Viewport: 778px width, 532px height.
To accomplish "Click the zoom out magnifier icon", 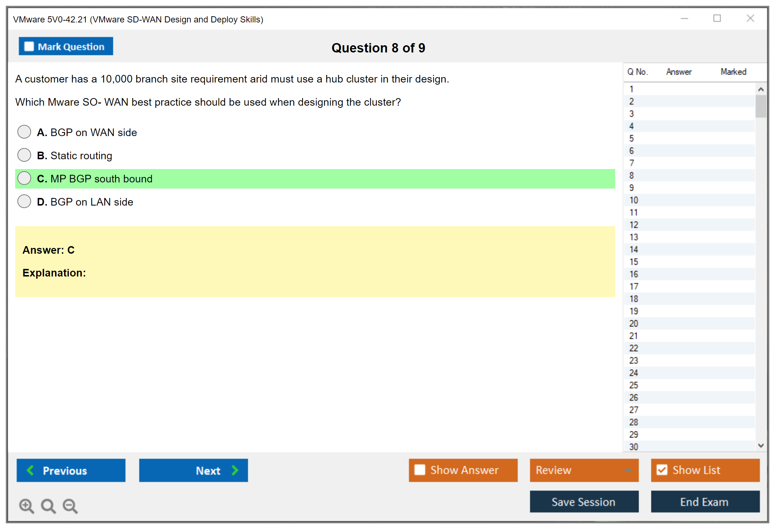I will tap(70, 506).
